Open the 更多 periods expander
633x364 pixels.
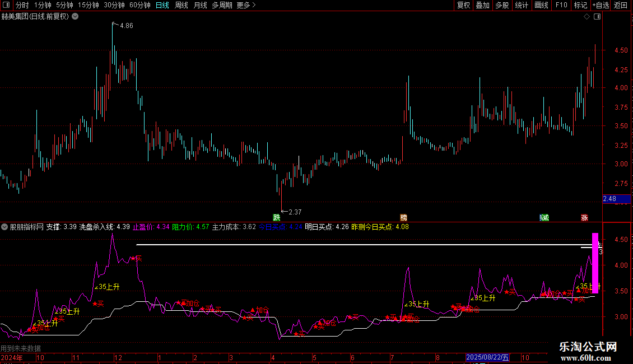click(x=246, y=5)
